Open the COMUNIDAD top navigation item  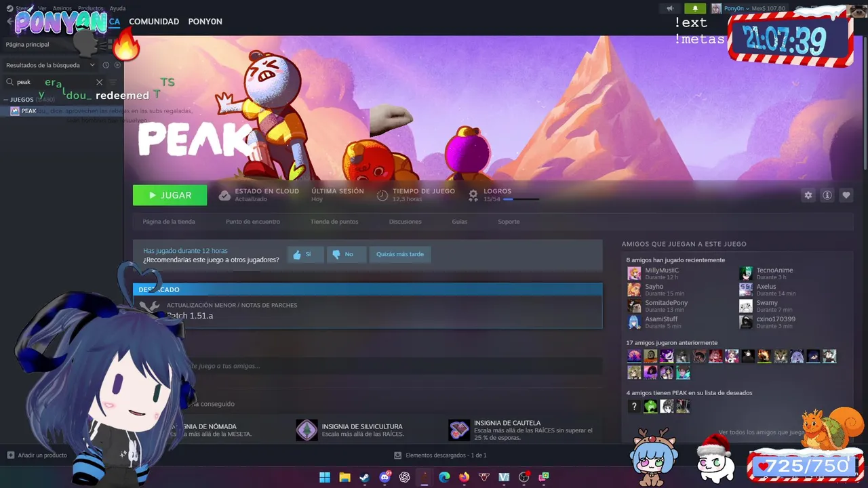tap(154, 22)
